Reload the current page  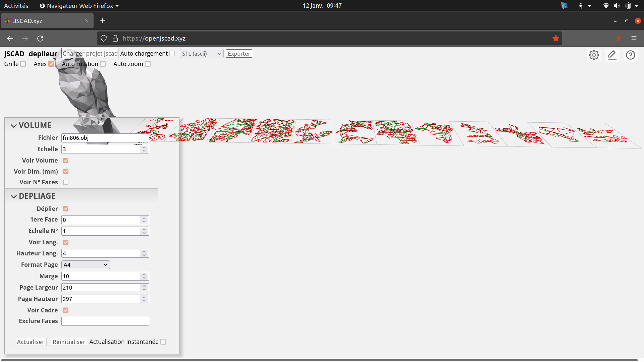[40, 38]
